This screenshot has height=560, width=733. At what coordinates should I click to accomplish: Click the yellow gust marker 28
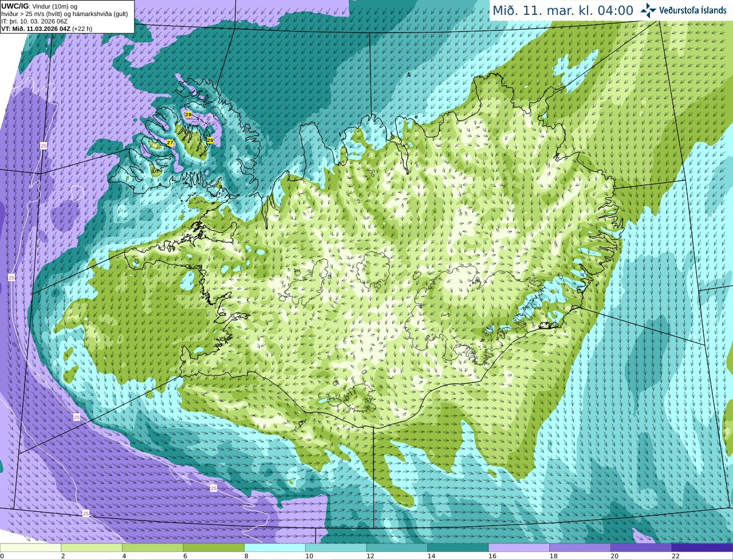pyautogui.click(x=188, y=115)
